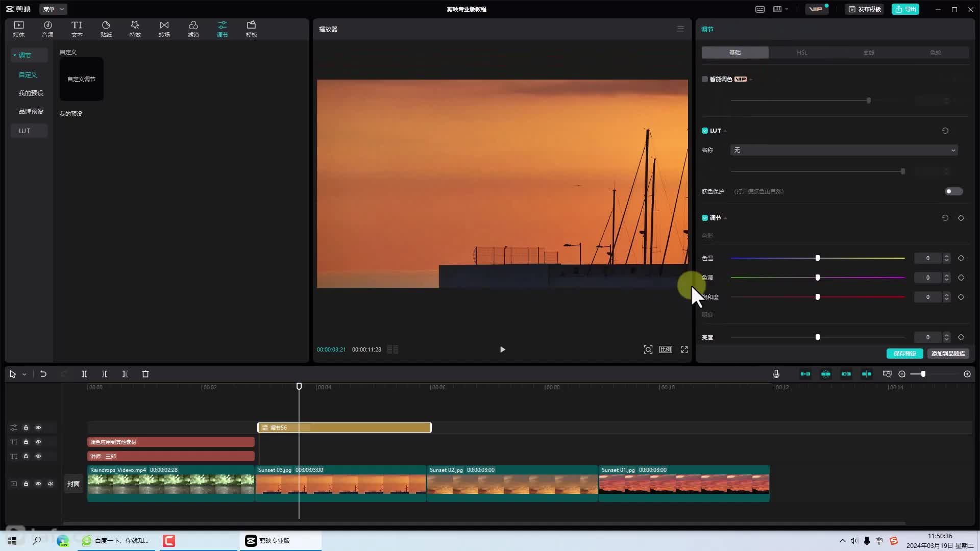The image size is (980, 551).
Task: Click the split clip tool icon
Action: click(84, 374)
